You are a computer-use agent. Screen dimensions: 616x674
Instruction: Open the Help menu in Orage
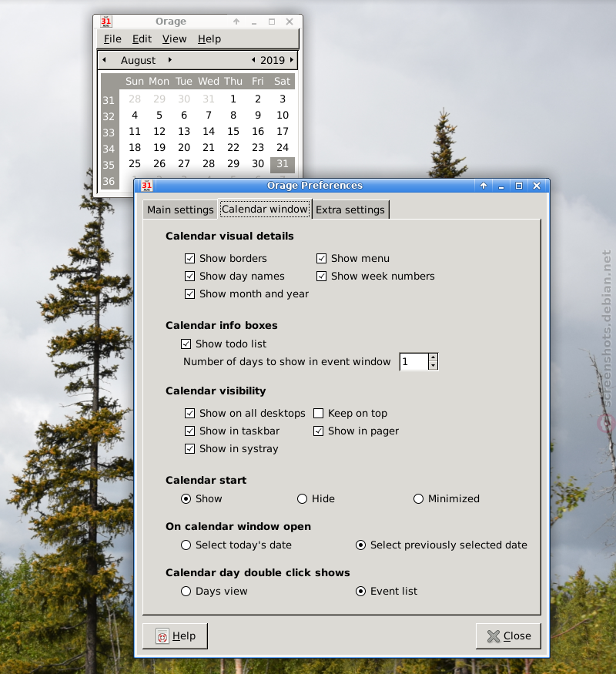(x=209, y=39)
